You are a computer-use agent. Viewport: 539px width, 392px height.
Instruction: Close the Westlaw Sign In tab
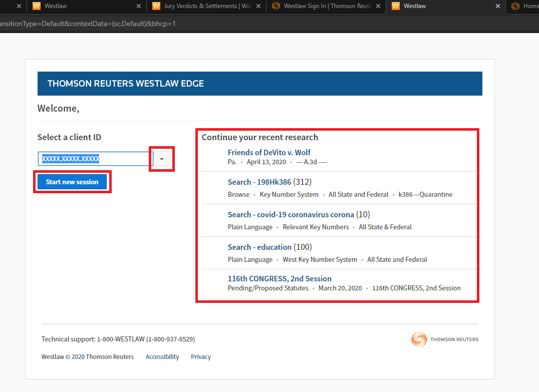point(378,7)
